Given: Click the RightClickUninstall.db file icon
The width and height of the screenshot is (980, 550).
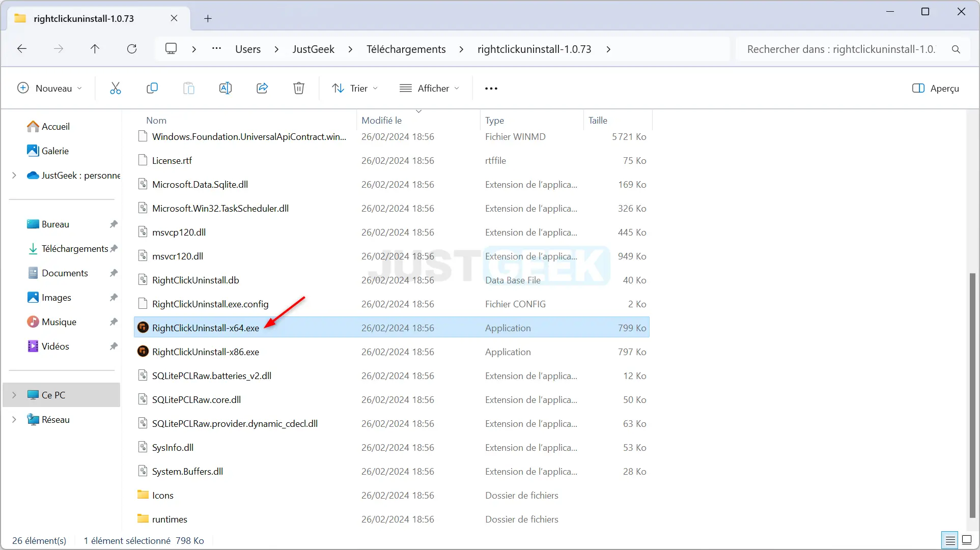Looking at the screenshot, I should tap(143, 280).
